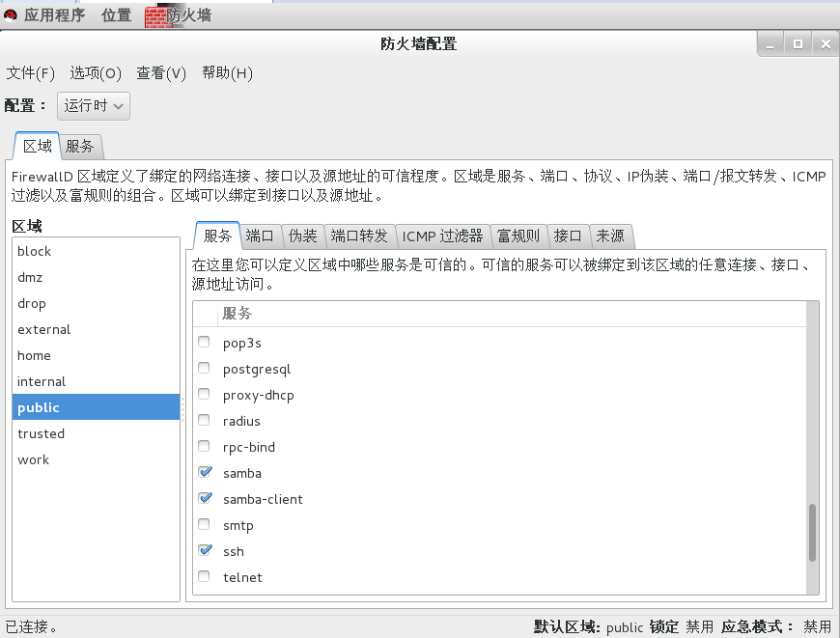
Task: Switch to the ICMP 过滤器 tab
Action: point(442,236)
